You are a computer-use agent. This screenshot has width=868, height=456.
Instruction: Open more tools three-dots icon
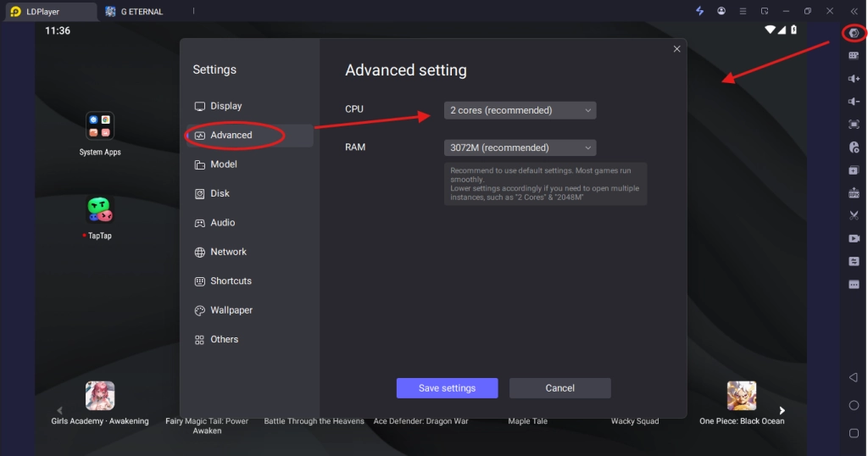(854, 285)
